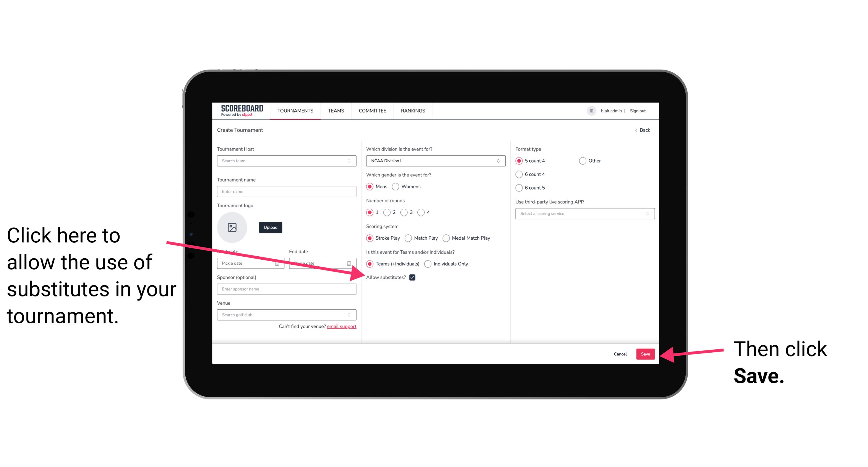Select the 4 rounds radio button
Screen dimensions: 868x467
(421, 213)
